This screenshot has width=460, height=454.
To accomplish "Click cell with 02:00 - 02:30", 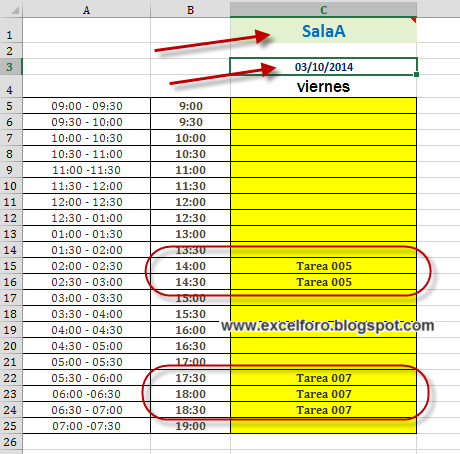I will pos(87,266).
